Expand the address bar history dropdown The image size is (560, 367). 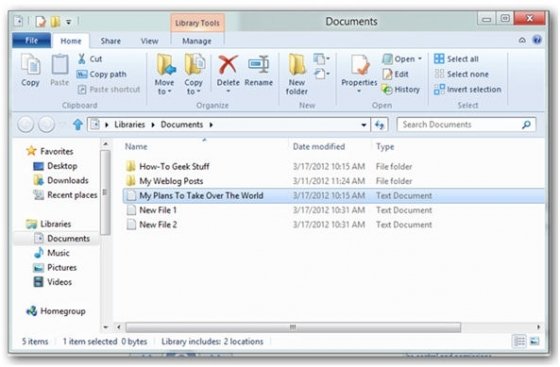(x=364, y=125)
